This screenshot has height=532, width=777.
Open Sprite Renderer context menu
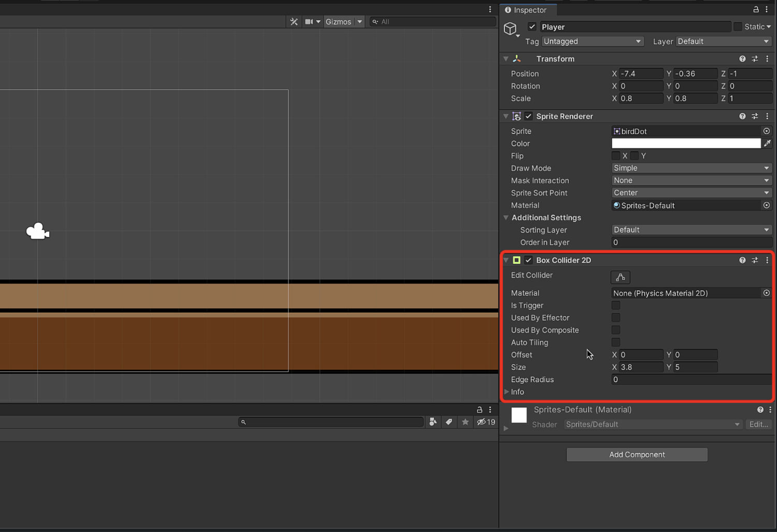(767, 117)
